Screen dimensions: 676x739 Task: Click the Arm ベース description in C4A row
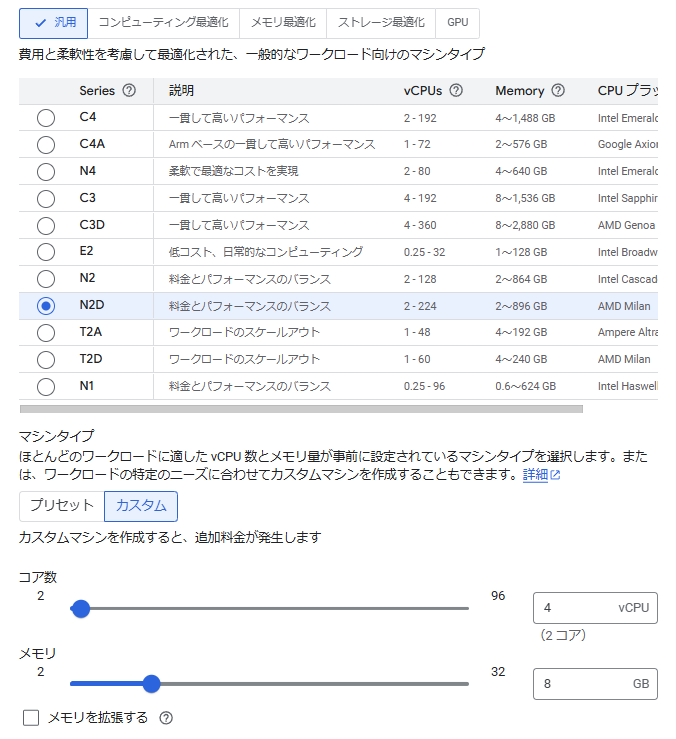click(272, 144)
